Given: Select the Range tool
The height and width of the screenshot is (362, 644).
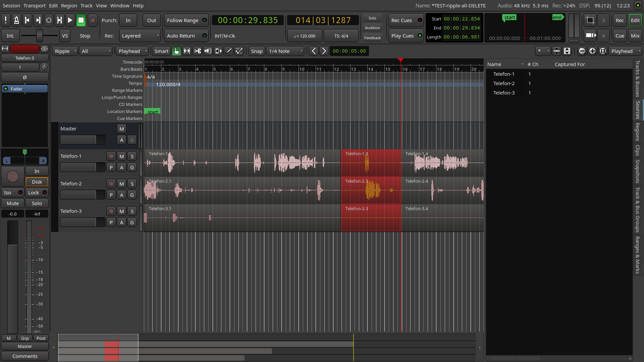Looking at the screenshot, I should point(187,51).
